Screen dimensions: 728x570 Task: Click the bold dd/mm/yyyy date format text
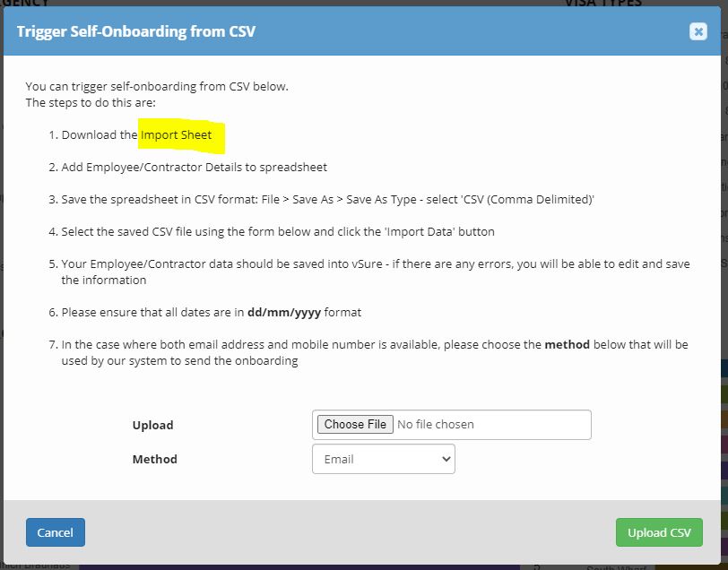283,313
